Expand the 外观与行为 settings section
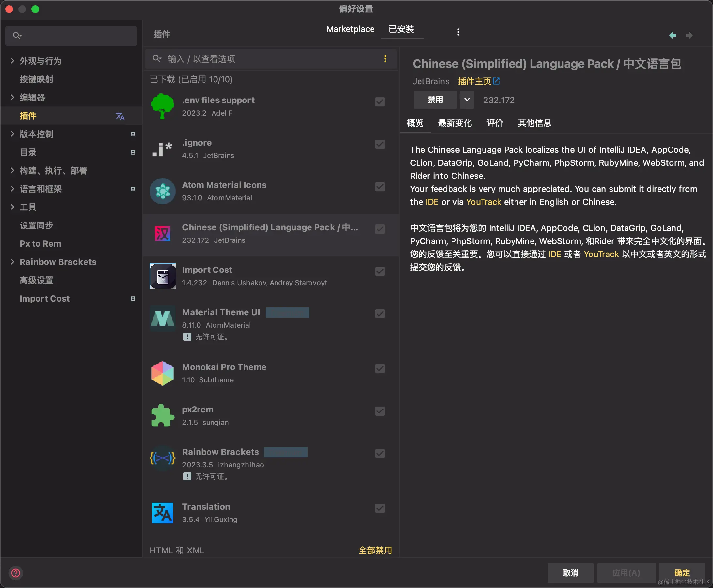713x588 pixels. (12, 61)
